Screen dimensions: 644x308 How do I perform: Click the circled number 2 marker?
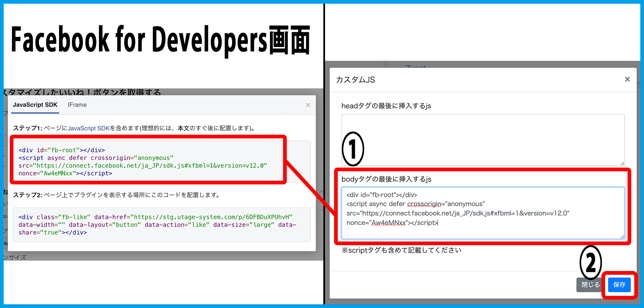point(591,263)
